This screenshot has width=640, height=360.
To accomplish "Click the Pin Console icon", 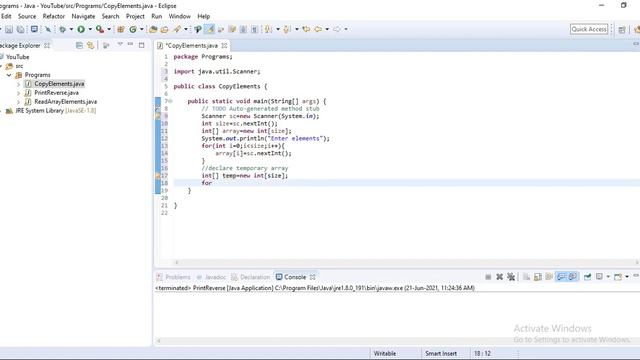I will point(588,277).
